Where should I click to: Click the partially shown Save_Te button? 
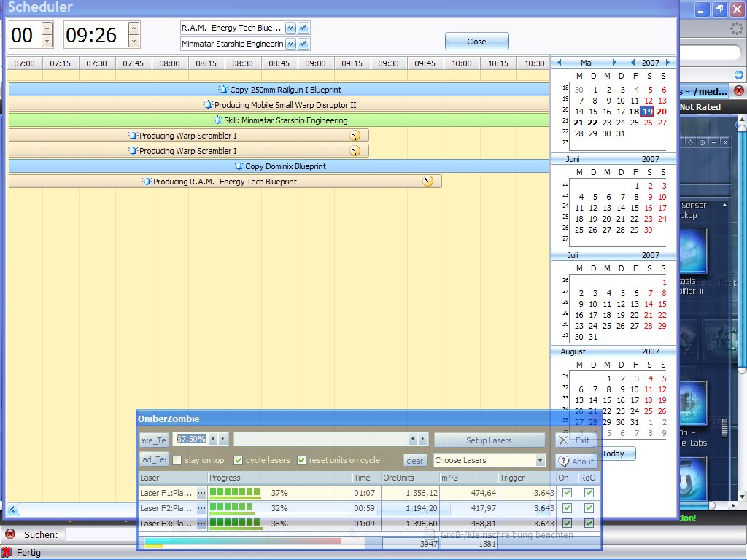(154, 440)
